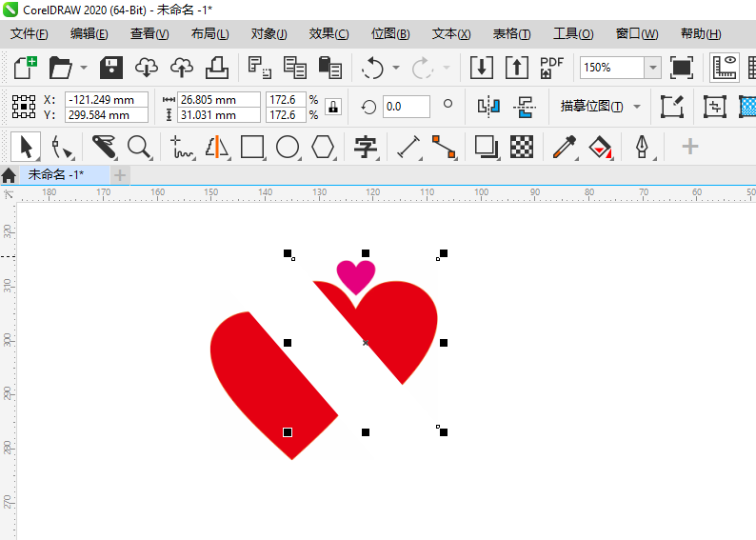This screenshot has width=756, height=540.
Task: Open the 对象 menu
Action: tap(269, 33)
